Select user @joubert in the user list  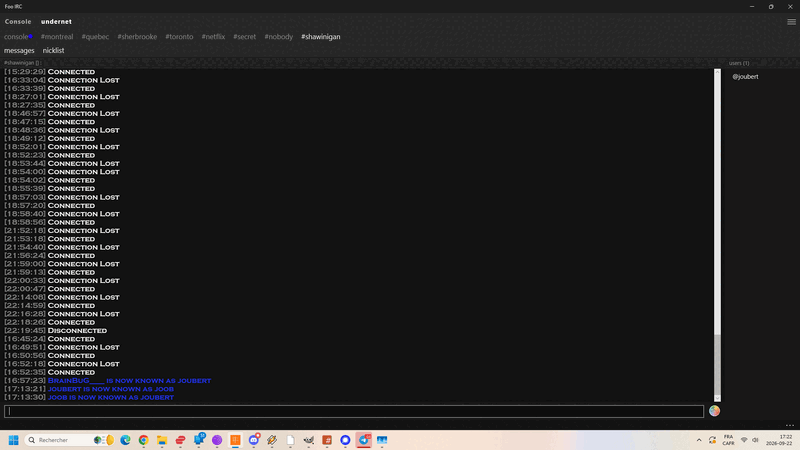(x=745, y=77)
